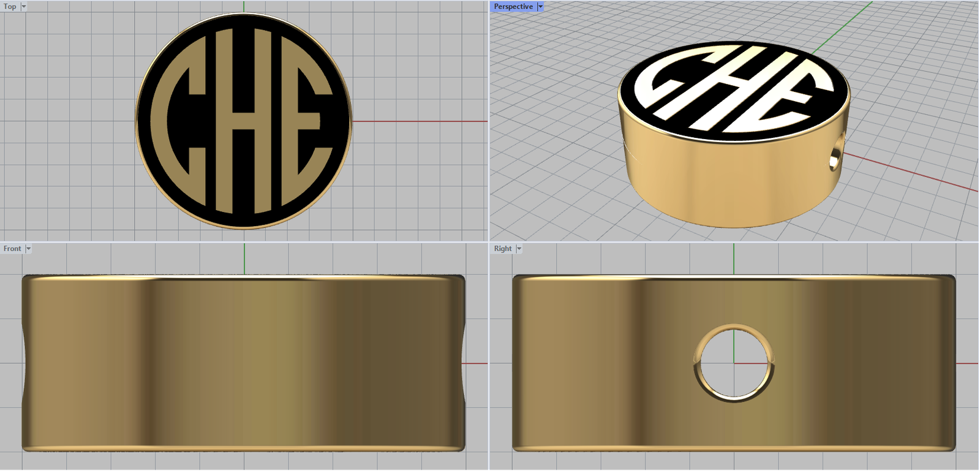Select the letter H in Top view
This screenshot has width=980, height=473.
[x=244, y=123]
